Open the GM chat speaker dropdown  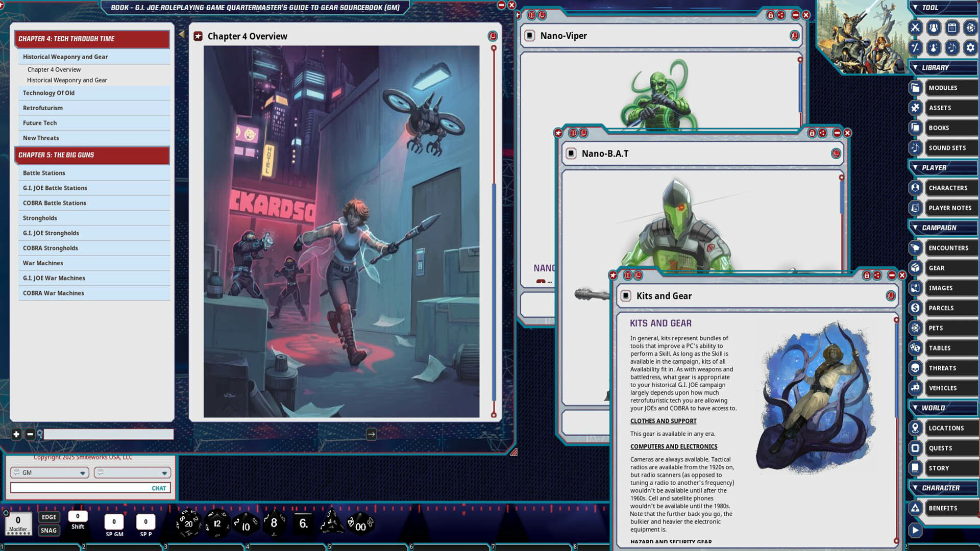pyautogui.click(x=49, y=472)
